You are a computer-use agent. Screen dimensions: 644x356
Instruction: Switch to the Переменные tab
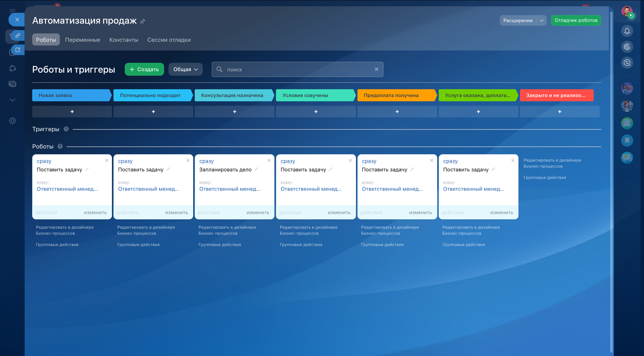tap(83, 40)
